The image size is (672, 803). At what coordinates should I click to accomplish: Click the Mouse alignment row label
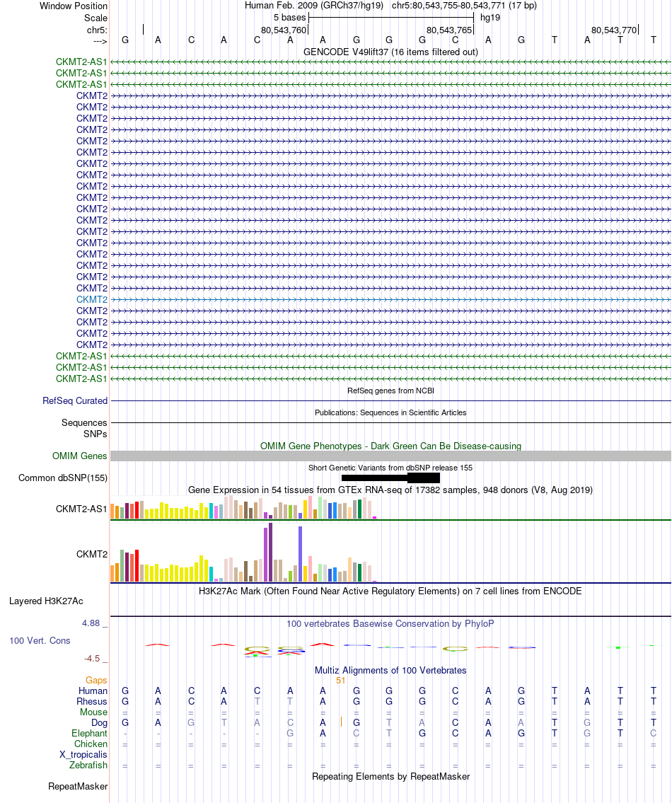(x=94, y=712)
